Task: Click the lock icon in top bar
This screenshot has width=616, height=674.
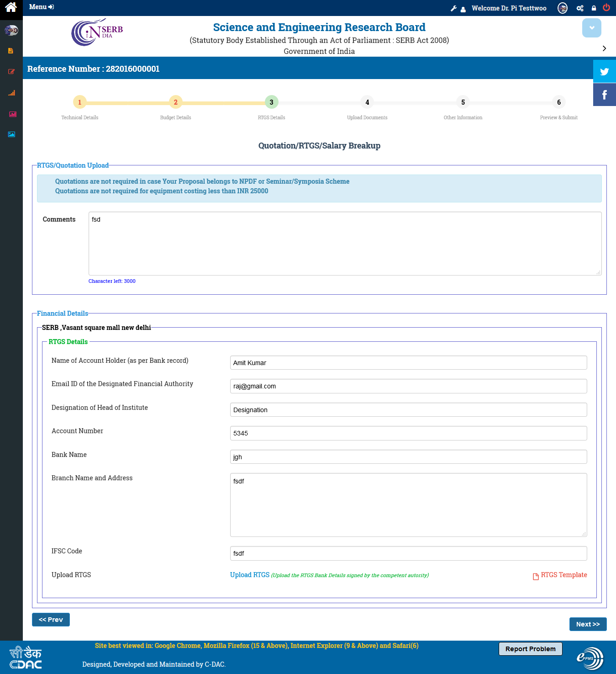Action: [594, 8]
